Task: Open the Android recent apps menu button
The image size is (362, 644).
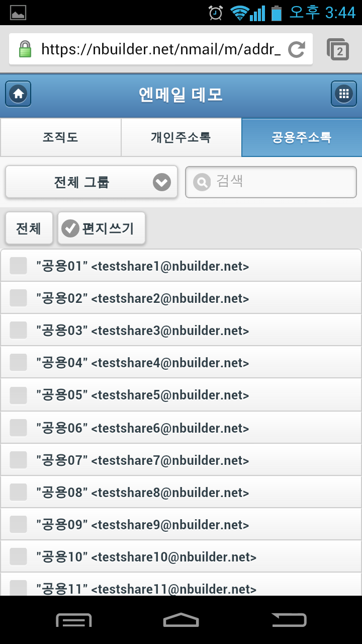Action: (x=73, y=620)
